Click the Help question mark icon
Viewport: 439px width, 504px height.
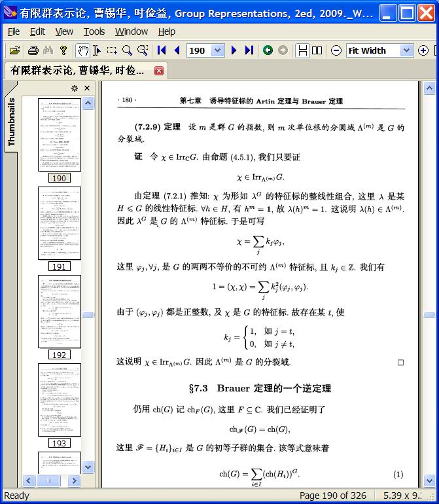tap(63, 50)
